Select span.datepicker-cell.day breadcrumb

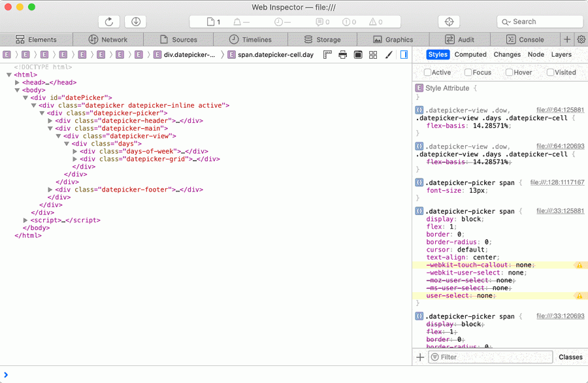(x=270, y=55)
